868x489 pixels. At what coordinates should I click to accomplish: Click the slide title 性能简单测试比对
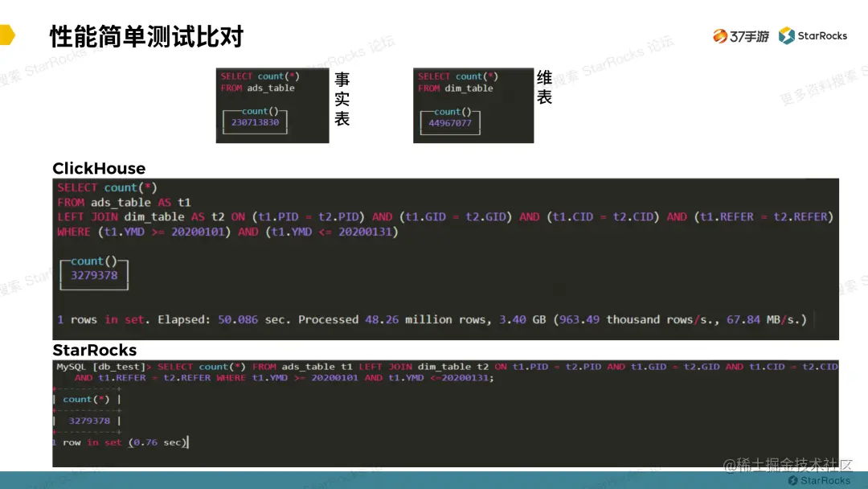(147, 36)
